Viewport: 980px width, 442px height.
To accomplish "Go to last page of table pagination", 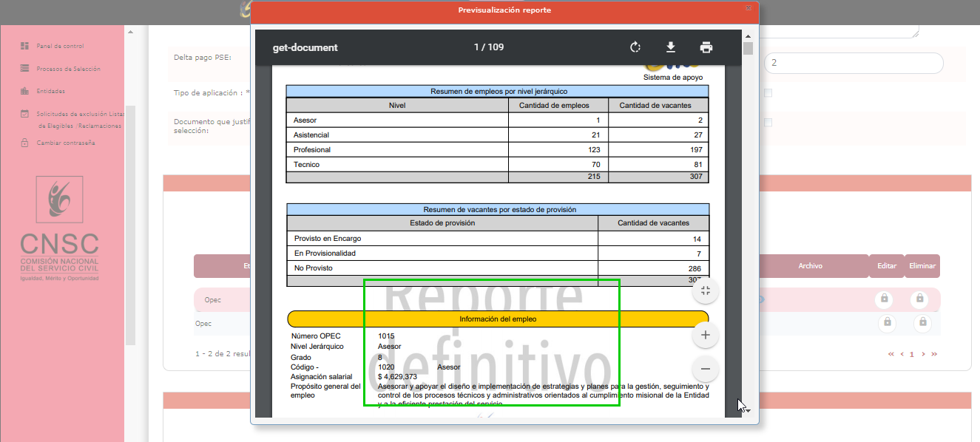I will (934, 354).
